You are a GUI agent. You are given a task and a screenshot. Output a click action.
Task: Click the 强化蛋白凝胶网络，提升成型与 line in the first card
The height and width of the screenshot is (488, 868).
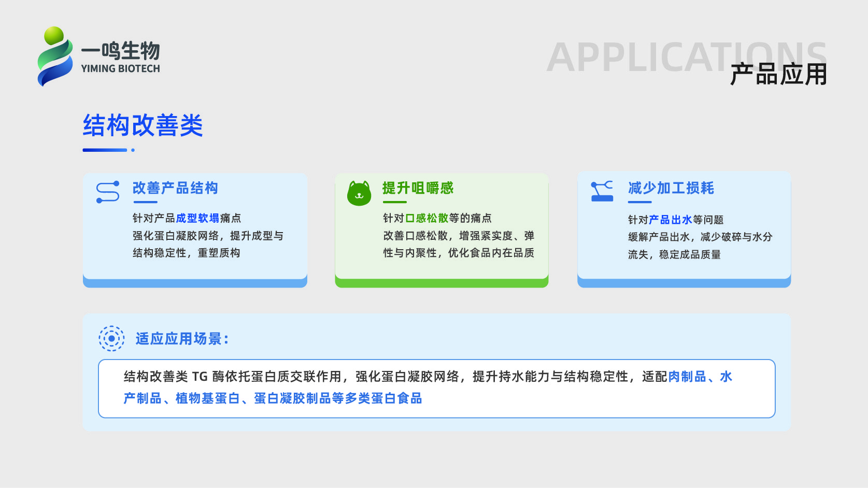pyautogui.click(x=208, y=236)
